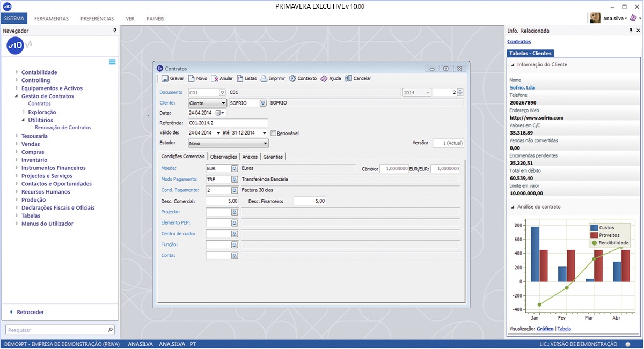Viewport: 644px width, 349px height.
Task: Cancel editing with the Cancelar button
Action: coord(358,78)
